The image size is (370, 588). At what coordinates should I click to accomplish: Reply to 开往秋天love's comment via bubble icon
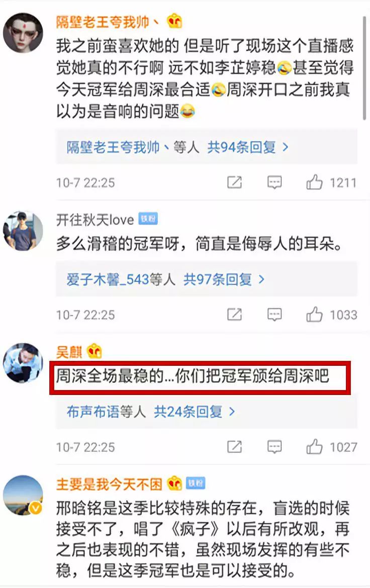pyautogui.click(x=274, y=315)
